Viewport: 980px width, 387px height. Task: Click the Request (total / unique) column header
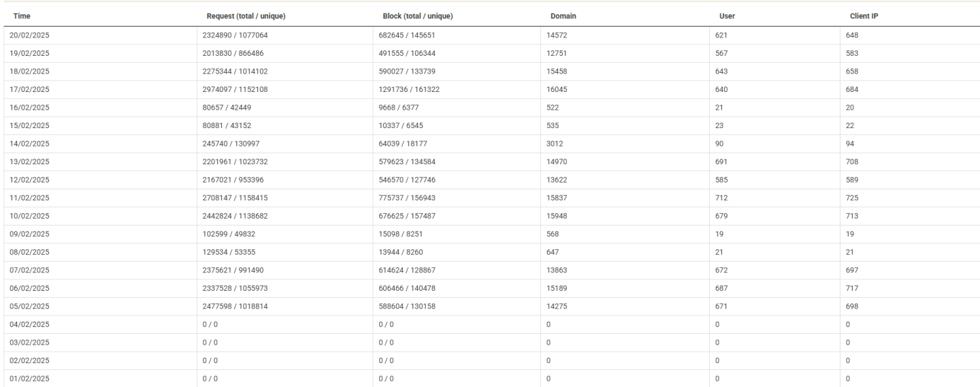pyautogui.click(x=246, y=16)
